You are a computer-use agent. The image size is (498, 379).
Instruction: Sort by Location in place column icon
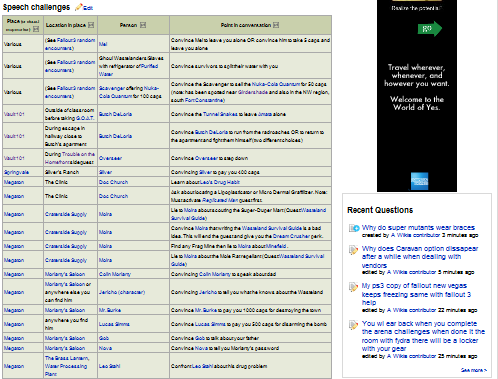(91, 25)
